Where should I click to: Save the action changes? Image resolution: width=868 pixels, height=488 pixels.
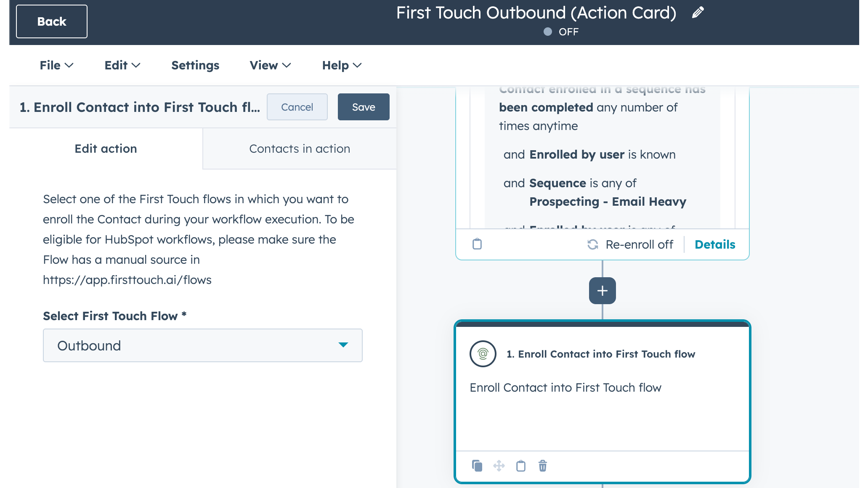pos(364,107)
